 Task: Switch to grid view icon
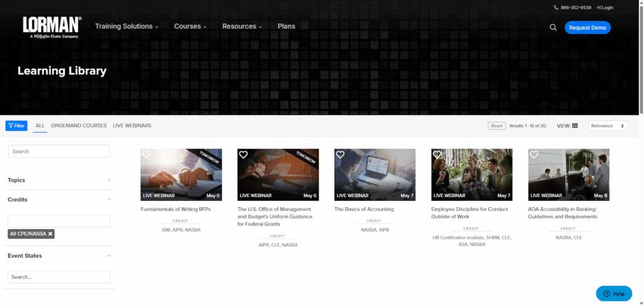point(575,126)
